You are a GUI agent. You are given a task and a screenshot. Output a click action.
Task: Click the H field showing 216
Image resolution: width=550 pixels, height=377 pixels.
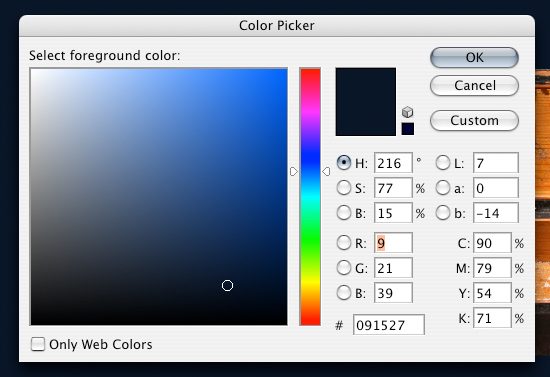[393, 163]
